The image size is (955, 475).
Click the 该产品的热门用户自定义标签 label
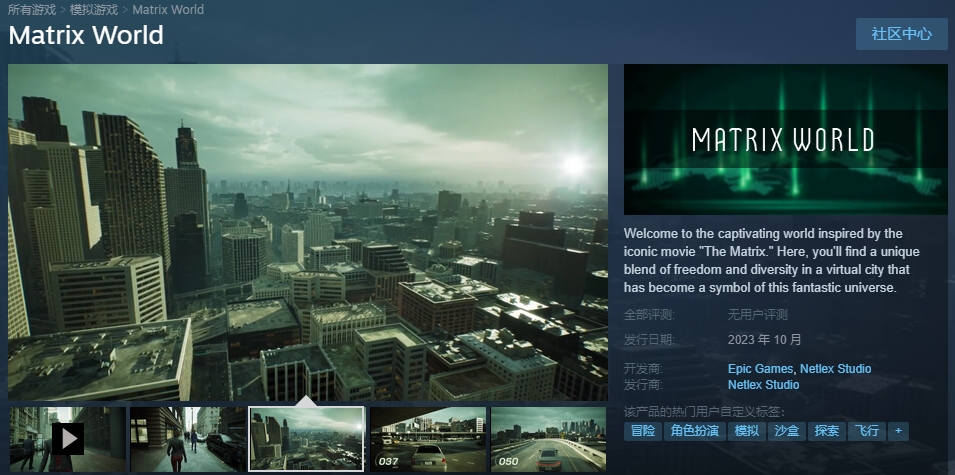[x=705, y=412]
